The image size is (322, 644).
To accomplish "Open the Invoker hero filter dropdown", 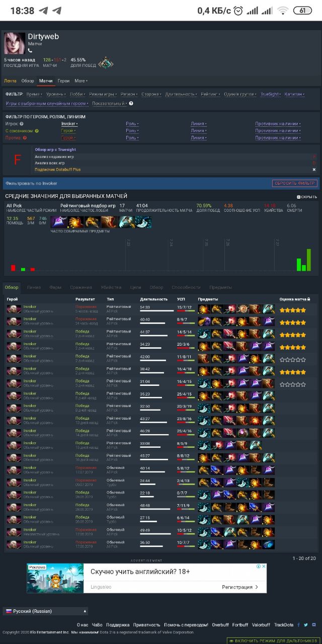I will (x=69, y=124).
